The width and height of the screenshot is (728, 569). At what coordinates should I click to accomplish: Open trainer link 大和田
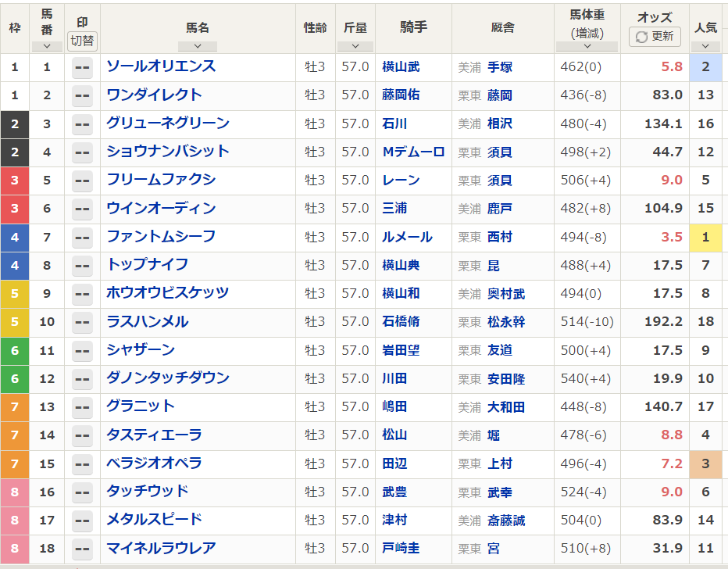[506, 407]
